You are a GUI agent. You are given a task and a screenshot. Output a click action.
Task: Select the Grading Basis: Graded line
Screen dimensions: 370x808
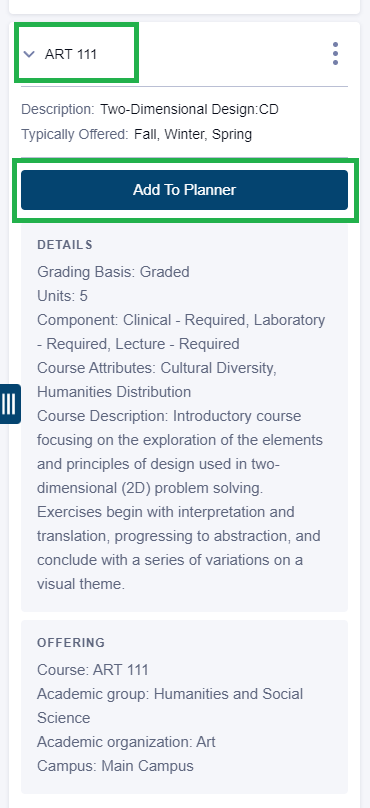point(113,272)
